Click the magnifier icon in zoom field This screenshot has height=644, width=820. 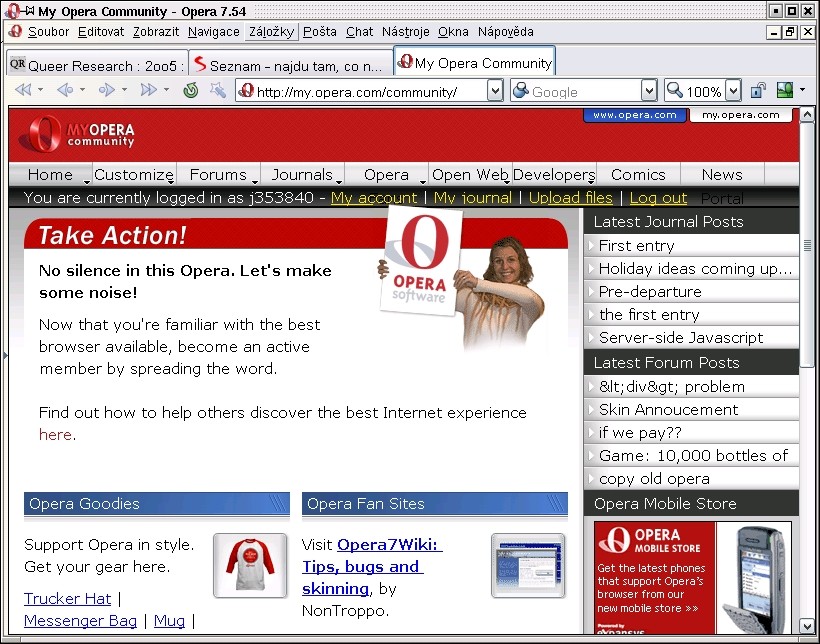tap(675, 91)
